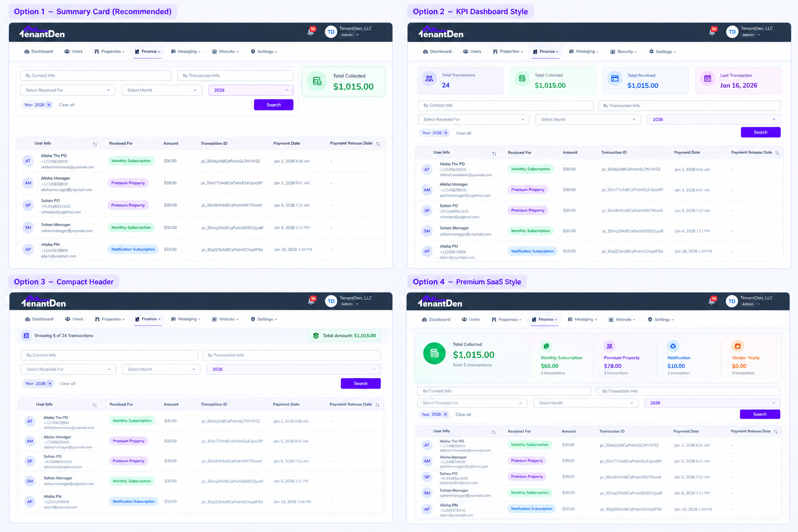Click the purple Premium Property icon in Option 4 summary
Viewport: 798px width, 532px height.
coord(609,346)
